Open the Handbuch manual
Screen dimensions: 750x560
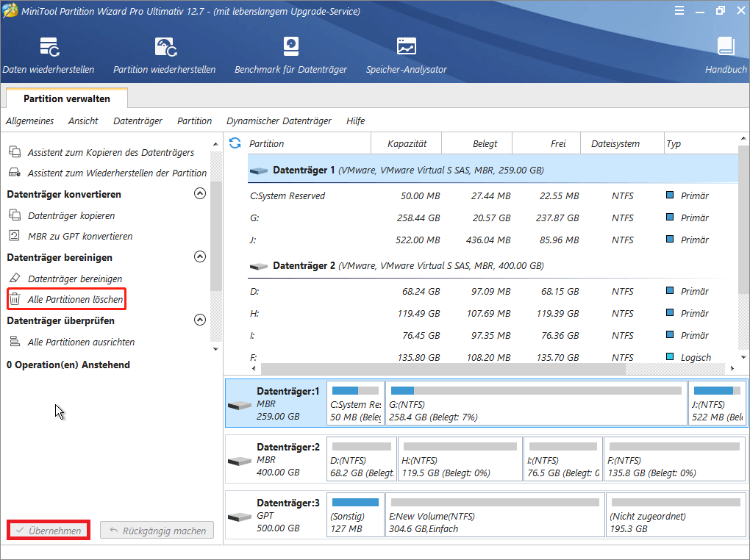[x=726, y=55]
